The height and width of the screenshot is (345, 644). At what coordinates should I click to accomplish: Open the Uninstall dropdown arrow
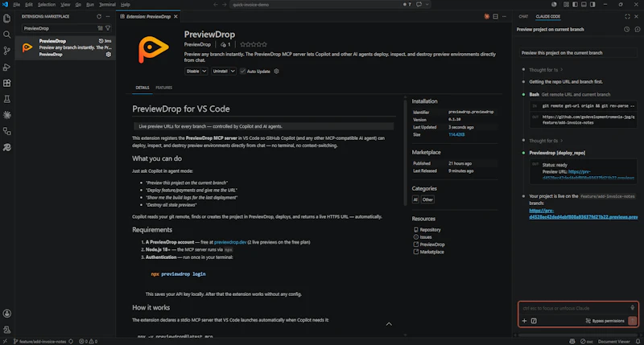pyautogui.click(x=233, y=71)
